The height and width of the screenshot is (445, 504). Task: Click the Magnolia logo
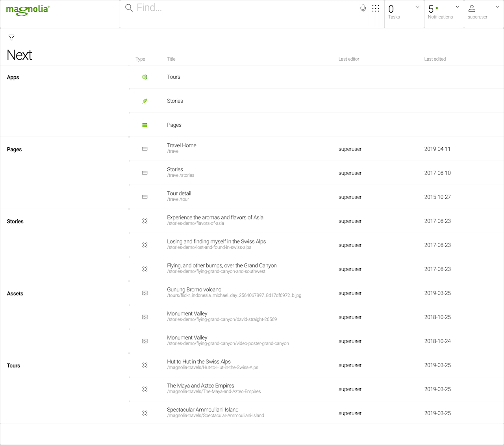tap(28, 10)
